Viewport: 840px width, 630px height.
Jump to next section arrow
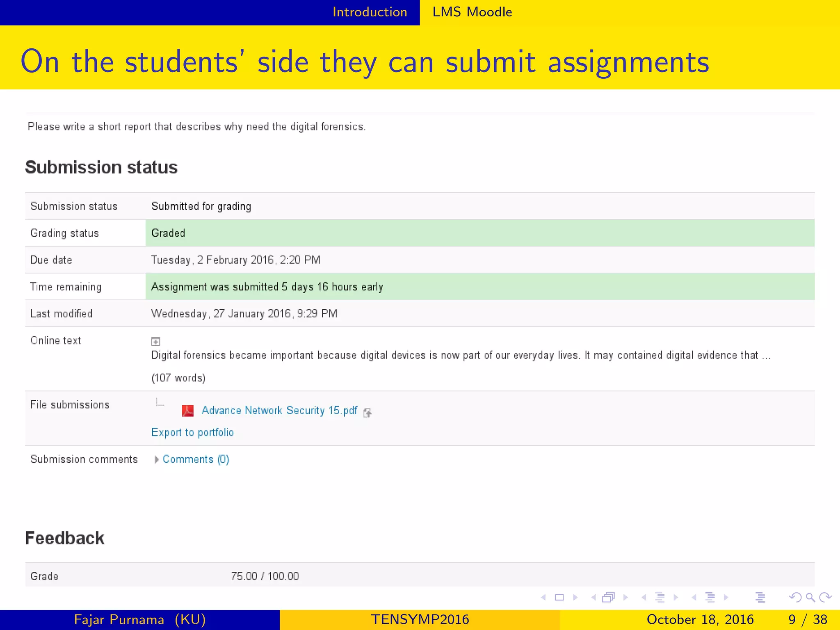tap(726, 598)
